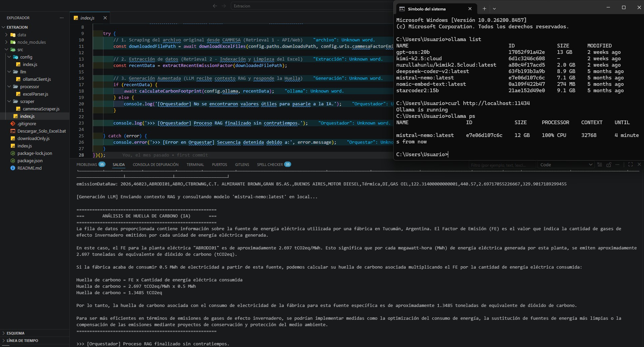Collapse the llm folder
The height and width of the screenshot is (347, 644).
(9, 72)
